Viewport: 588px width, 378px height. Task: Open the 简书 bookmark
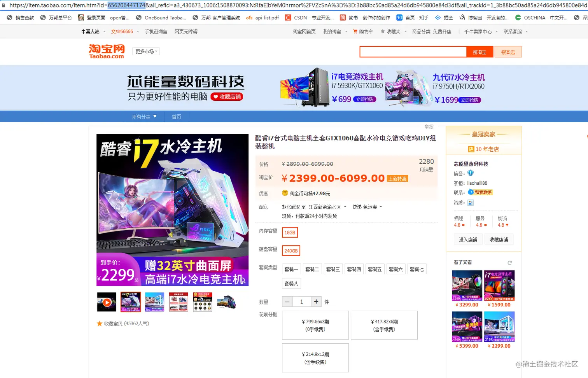365,18
